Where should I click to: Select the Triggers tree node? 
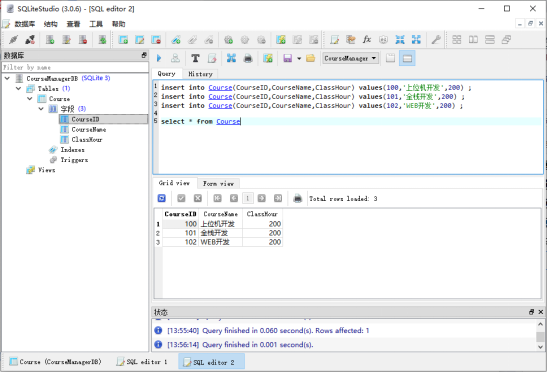74,160
